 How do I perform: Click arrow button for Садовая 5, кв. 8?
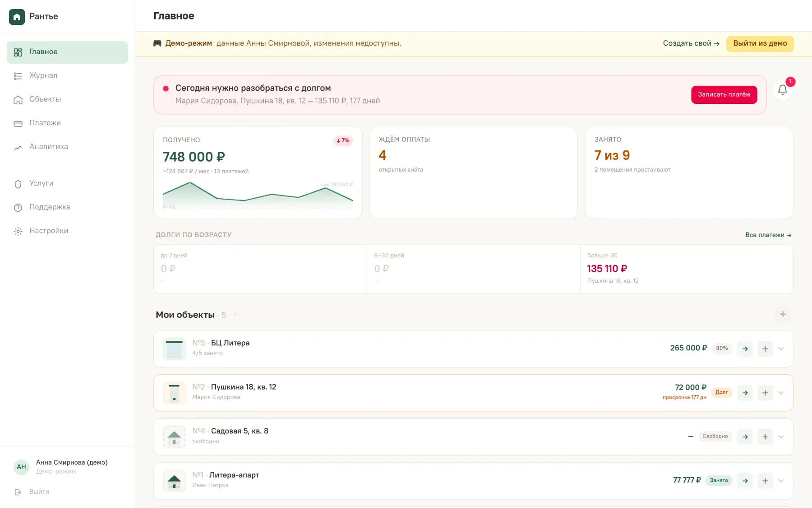click(745, 437)
